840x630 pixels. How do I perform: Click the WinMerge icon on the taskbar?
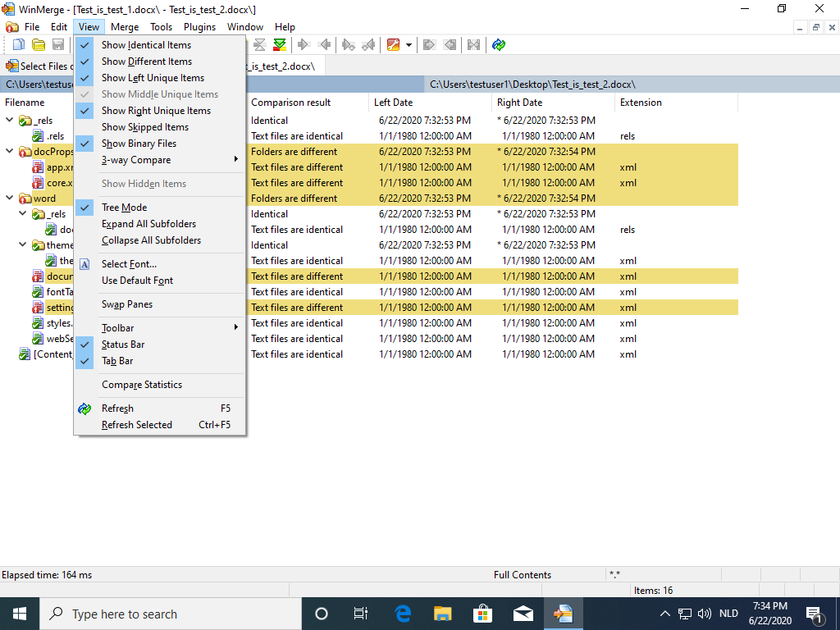(x=563, y=614)
